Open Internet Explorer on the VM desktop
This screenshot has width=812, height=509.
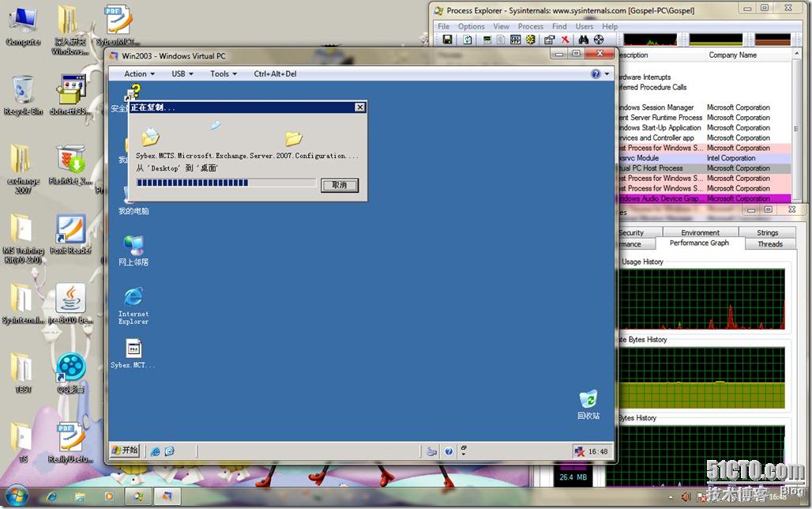(133, 304)
